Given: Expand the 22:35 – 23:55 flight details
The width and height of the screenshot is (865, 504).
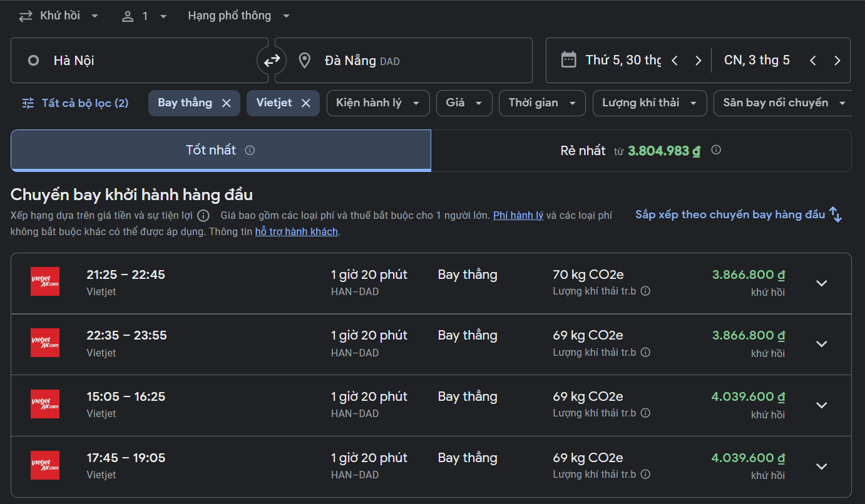Looking at the screenshot, I should (821, 344).
